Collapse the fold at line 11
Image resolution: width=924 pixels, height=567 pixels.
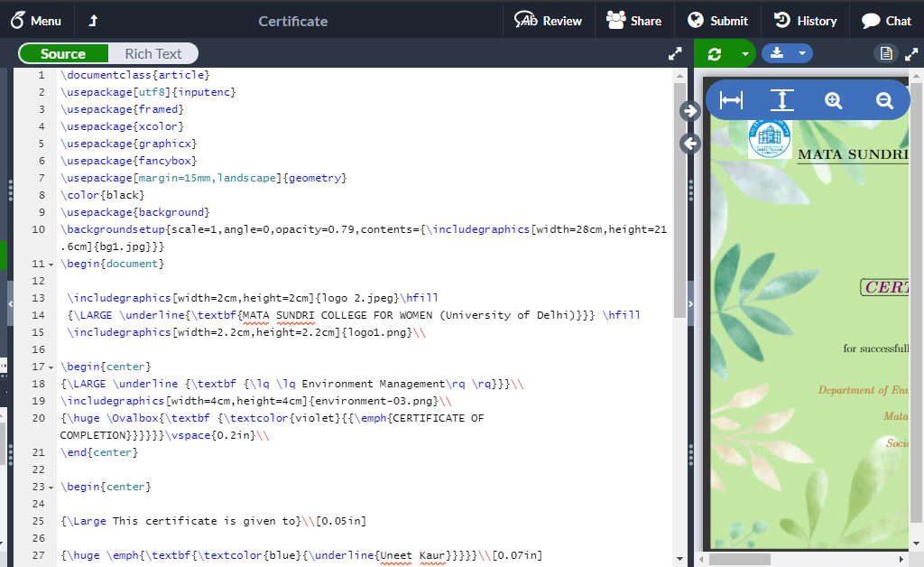click(51, 265)
